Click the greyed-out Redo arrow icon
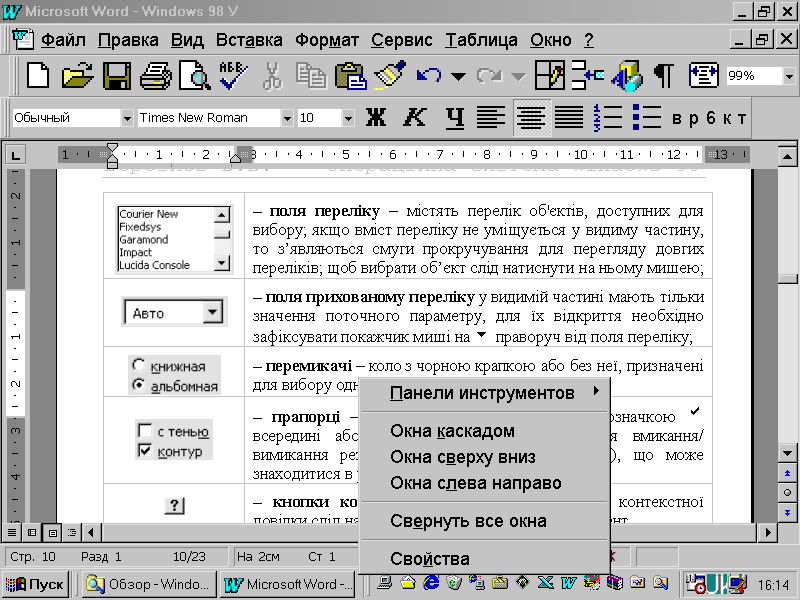Viewport: 800px width, 600px height. (x=489, y=76)
